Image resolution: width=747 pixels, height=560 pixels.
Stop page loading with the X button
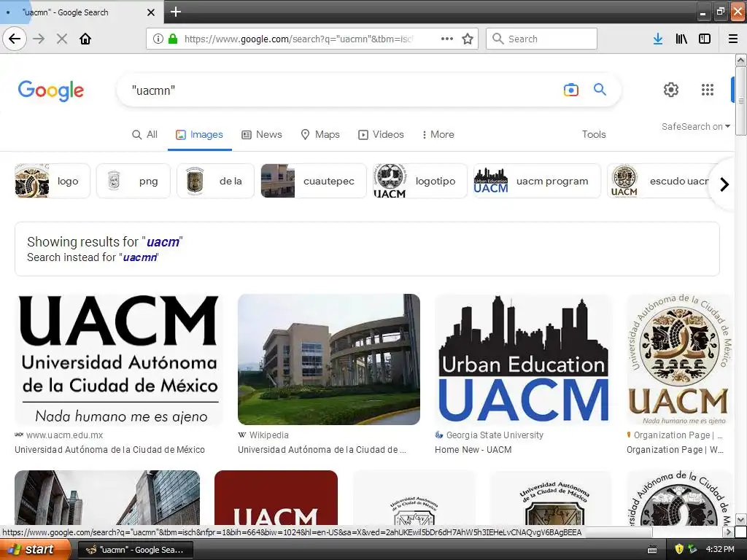(x=62, y=39)
